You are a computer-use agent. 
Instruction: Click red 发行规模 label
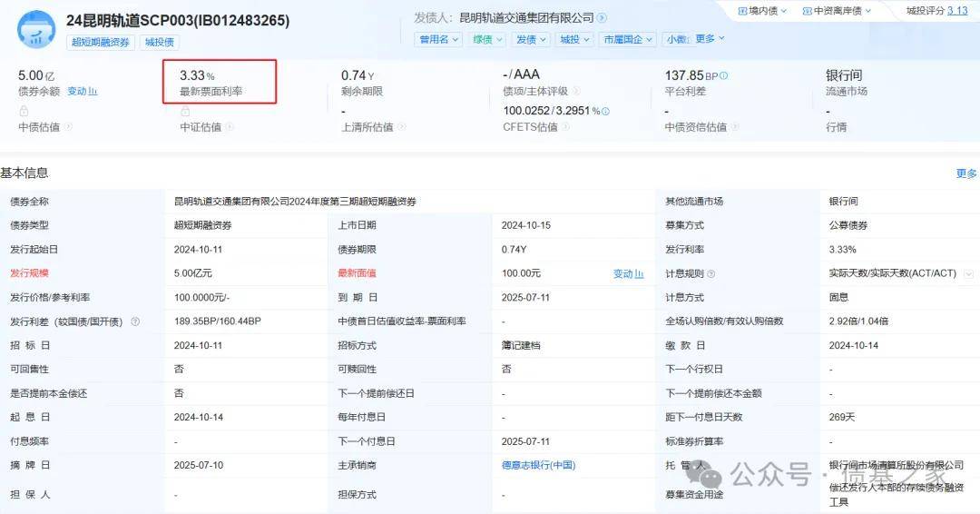pos(29,273)
